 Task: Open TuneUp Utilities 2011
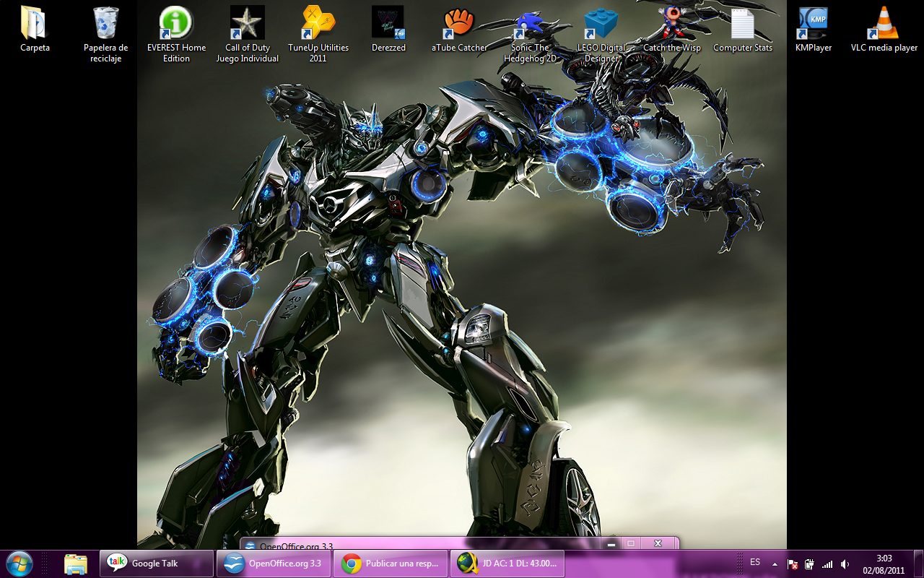point(318,22)
